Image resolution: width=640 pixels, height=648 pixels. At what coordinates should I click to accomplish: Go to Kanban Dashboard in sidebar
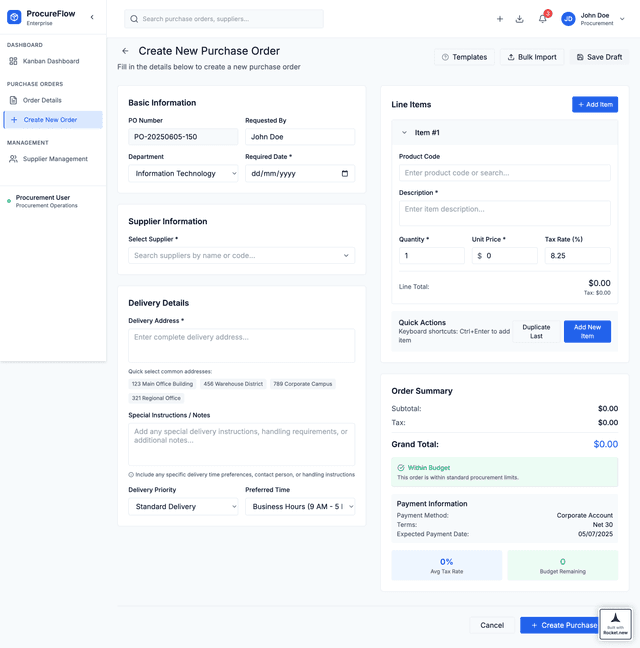[51, 61]
